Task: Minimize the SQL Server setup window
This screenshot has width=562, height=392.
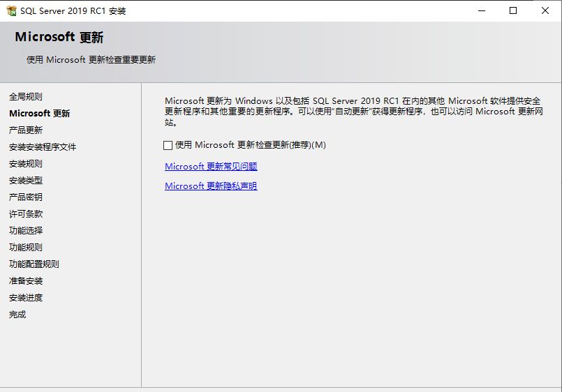Action: (482, 10)
